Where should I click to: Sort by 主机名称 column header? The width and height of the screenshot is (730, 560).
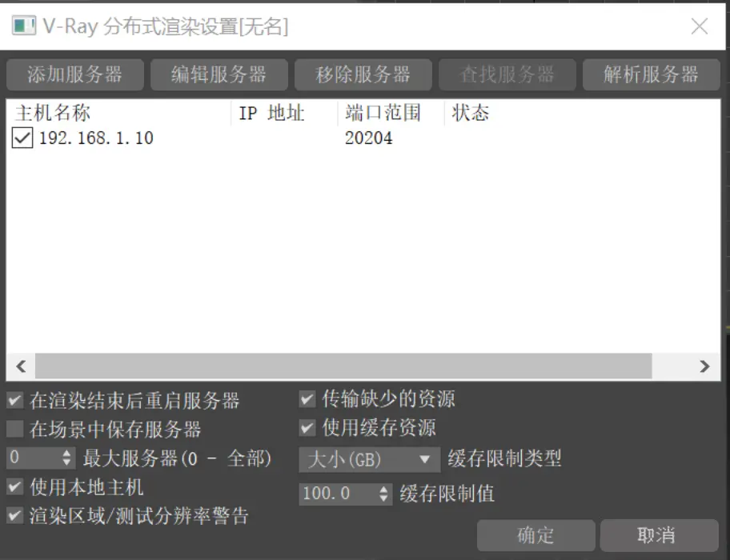(x=118, y=113)
